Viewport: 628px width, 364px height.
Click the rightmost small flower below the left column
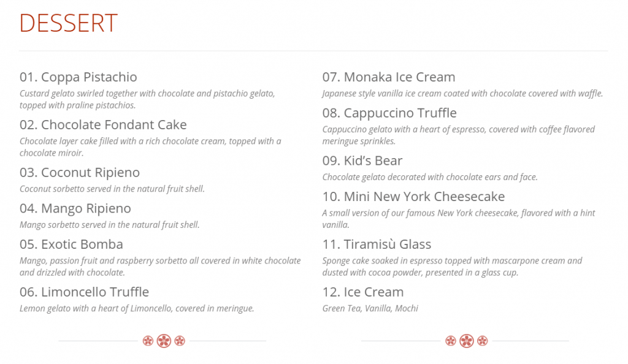click(180, 341)
